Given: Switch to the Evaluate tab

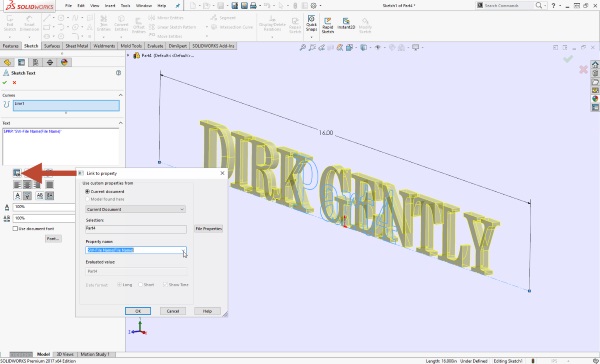Looking at the screenshot, I should (155, 46).
